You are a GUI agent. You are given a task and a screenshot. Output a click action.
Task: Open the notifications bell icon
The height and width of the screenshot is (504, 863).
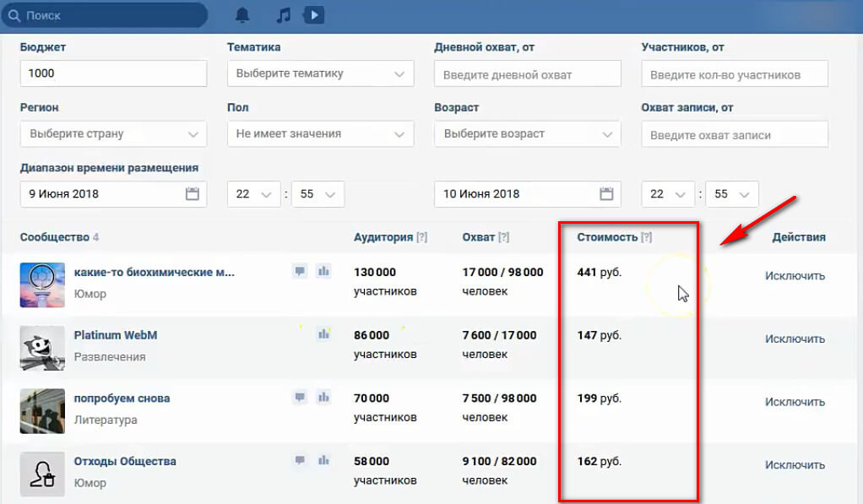[243, 15]
